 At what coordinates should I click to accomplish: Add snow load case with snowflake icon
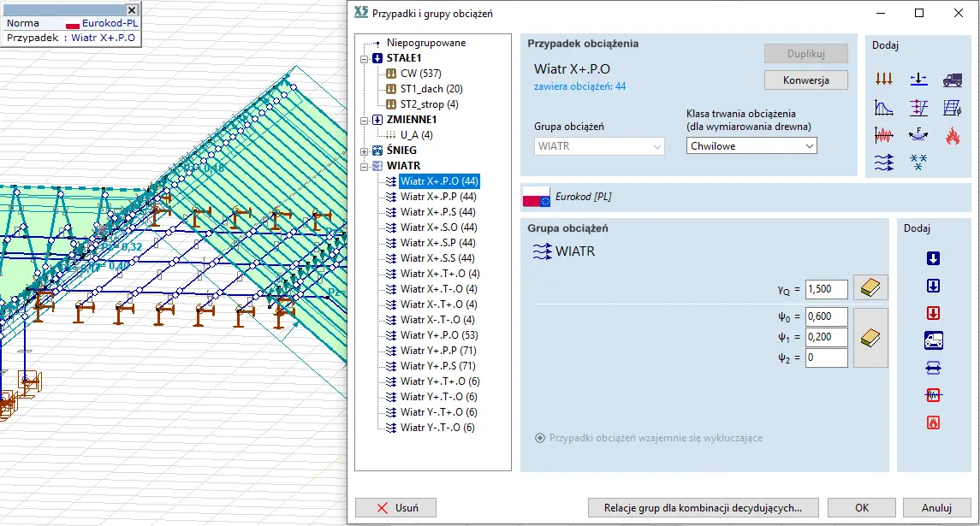tap(918, 160)
